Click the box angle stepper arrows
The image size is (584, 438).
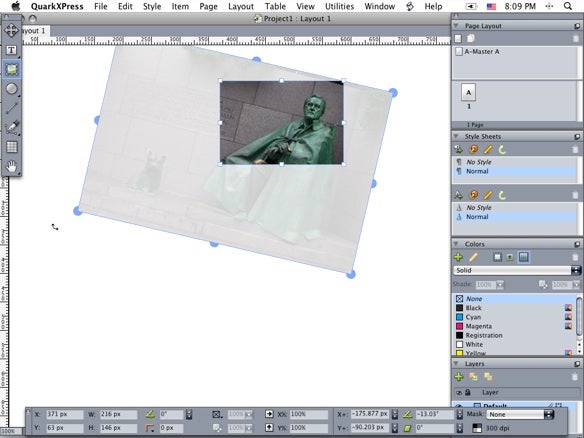pos(189,414)
